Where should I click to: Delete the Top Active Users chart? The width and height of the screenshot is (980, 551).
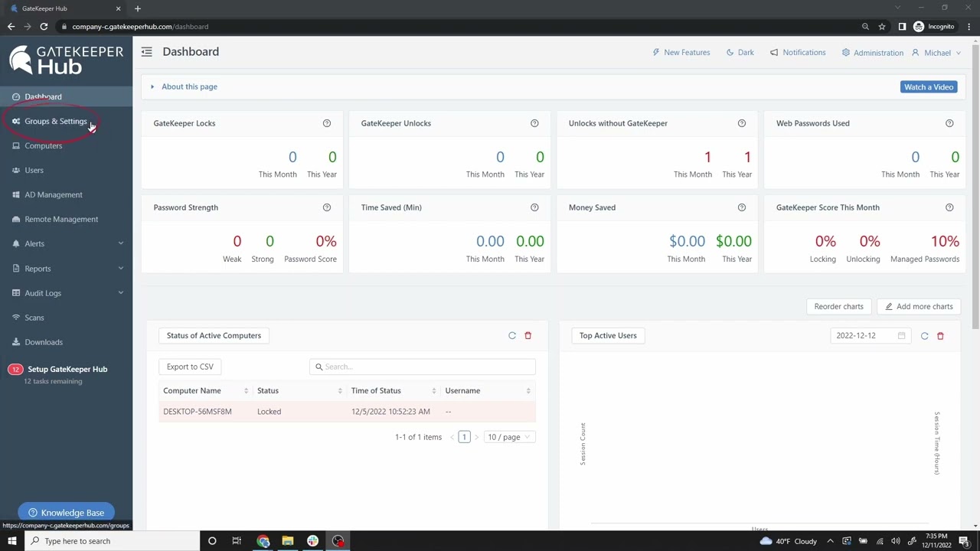click(940, 335)
